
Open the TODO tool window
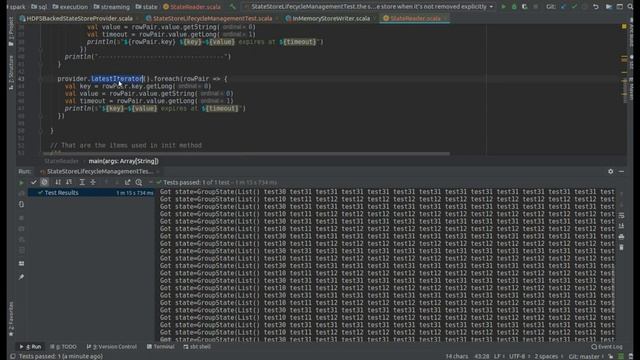tap(63, 347)
